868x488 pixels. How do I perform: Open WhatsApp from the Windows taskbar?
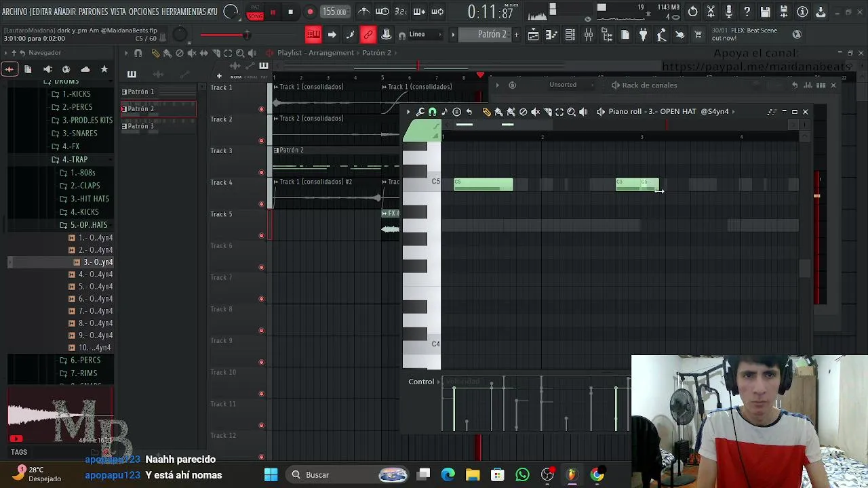pyautogui.click(x=522, y=475)
